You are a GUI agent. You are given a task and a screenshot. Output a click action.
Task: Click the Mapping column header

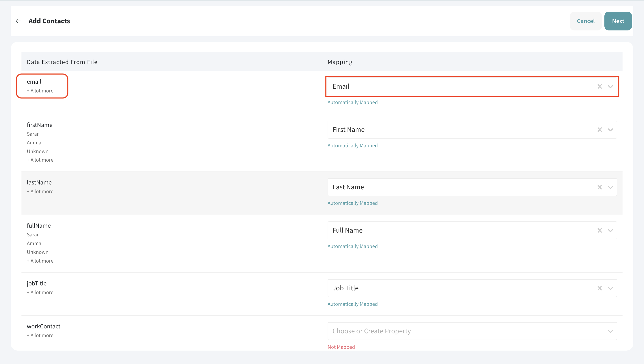coord(340,62)
